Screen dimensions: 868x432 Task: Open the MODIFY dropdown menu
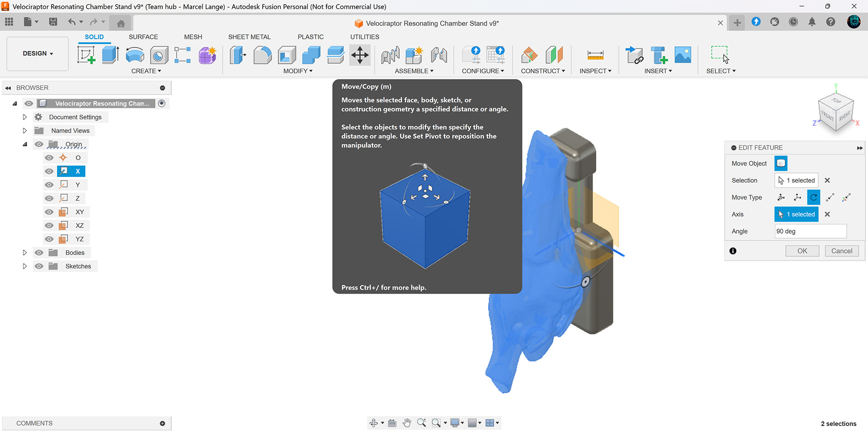click(x=298, y=71)
